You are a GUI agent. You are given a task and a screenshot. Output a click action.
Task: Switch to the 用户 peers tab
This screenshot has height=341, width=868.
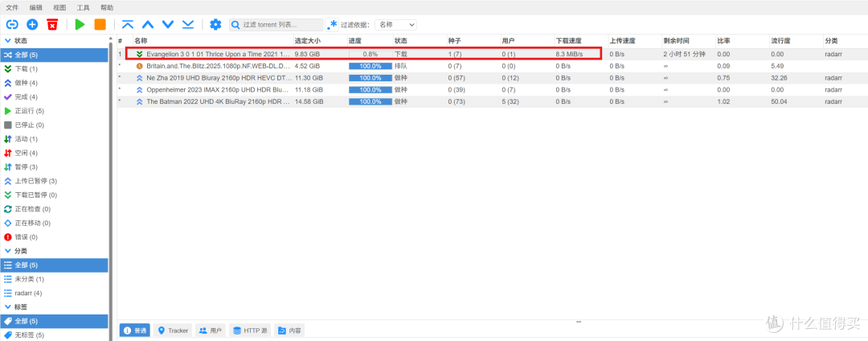click(x=210, y=331)
